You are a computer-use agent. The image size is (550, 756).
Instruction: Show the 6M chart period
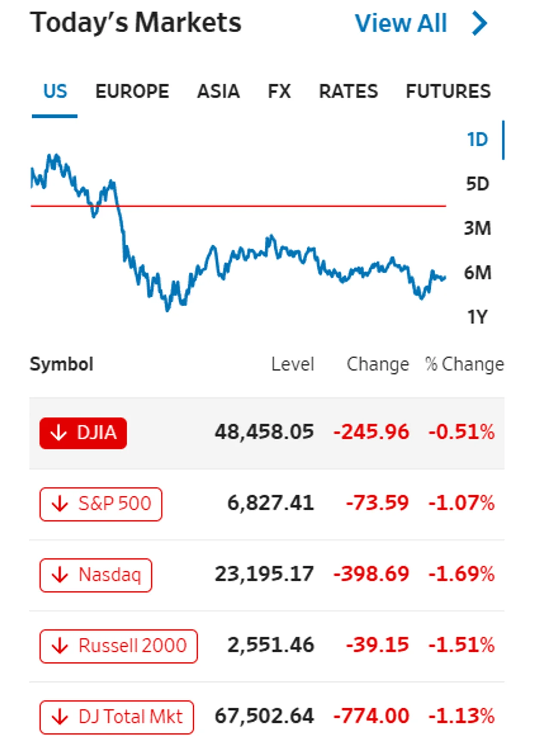[x=477, y=273]
